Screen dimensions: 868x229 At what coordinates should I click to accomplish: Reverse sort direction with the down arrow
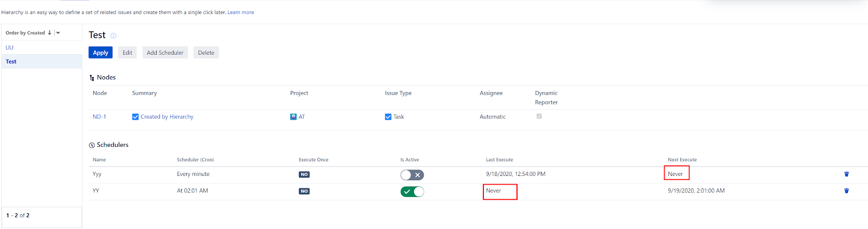coord(50,32)
